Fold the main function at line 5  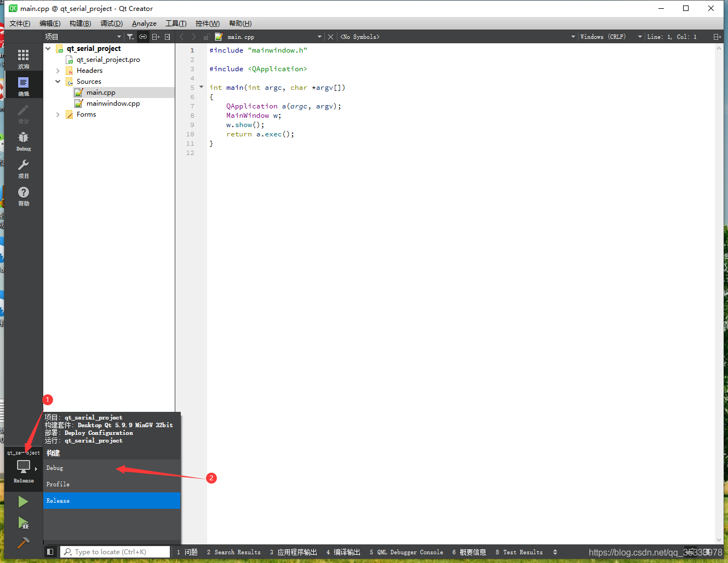(201, 87)
